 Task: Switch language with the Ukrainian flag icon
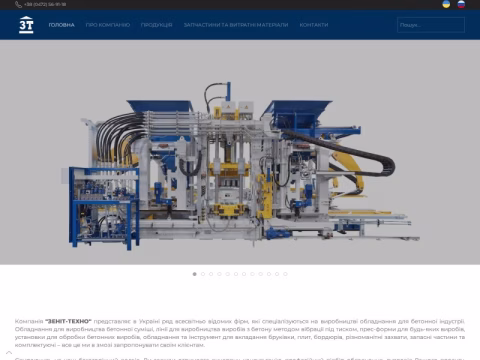point(446,4)
